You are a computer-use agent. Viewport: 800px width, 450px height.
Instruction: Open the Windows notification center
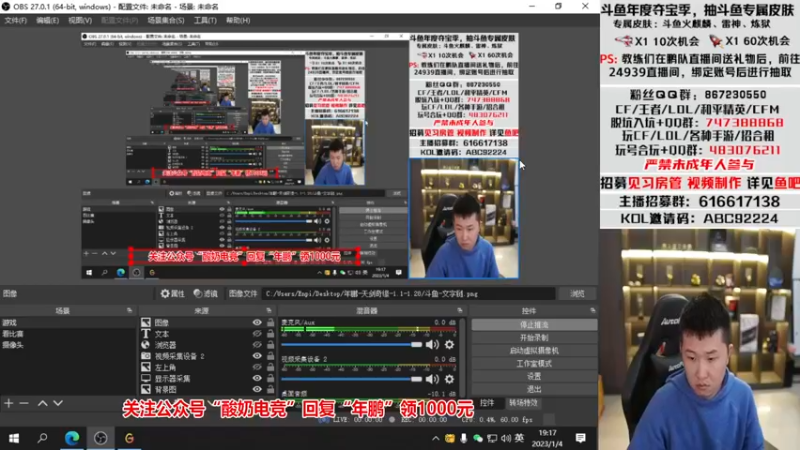[580, 438]
